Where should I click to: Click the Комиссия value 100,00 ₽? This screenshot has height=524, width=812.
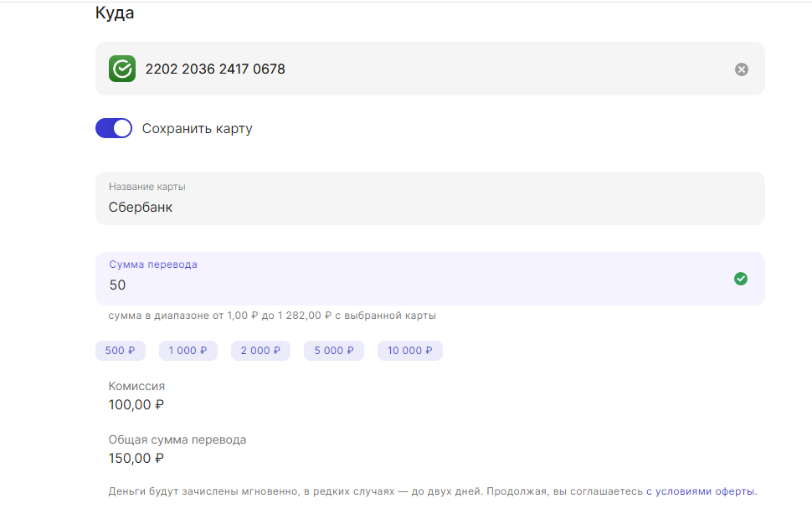pos(136,405)
